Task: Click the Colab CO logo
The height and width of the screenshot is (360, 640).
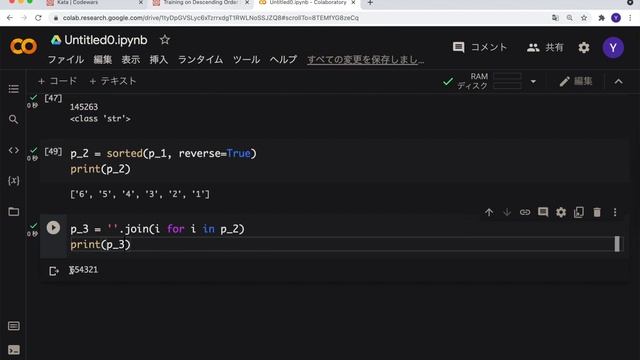Action: pos(23,47)
